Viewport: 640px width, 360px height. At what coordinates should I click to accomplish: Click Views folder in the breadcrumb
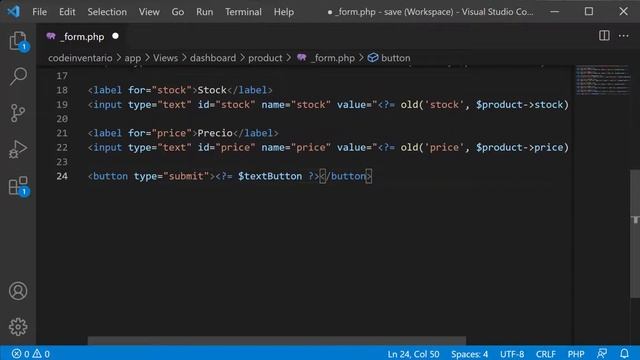165,58
